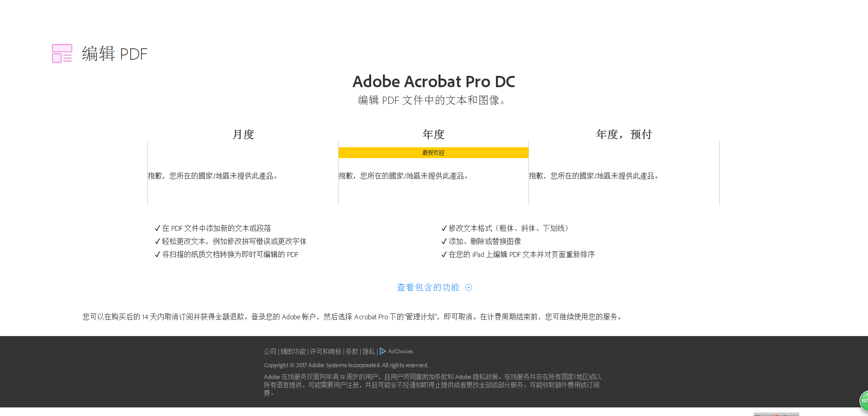
Task: Select the 年度 plan column heading
Action: [x=434, y=135]
